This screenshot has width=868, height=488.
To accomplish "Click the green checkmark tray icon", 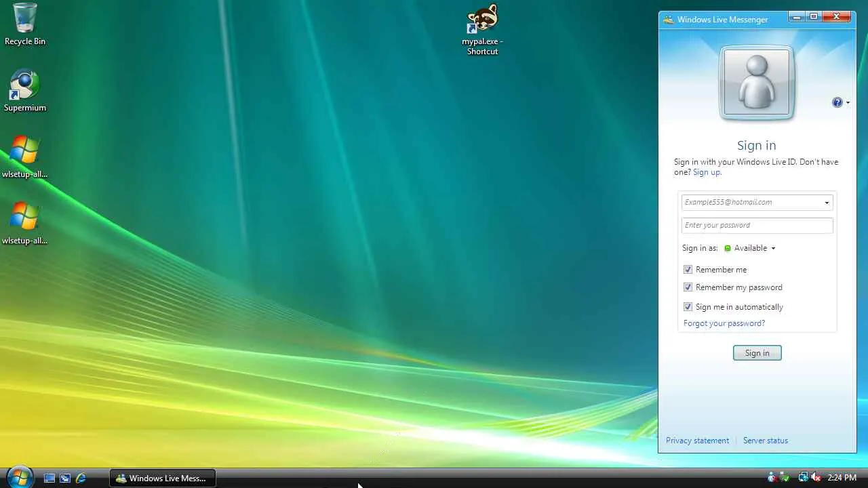I will coord(785,478).
